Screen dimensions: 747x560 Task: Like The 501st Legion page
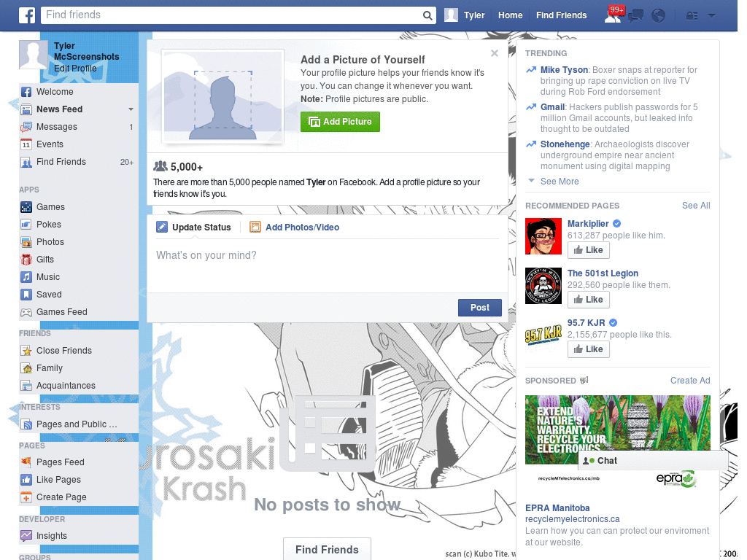pyautogui.click(x=589, y=300)
